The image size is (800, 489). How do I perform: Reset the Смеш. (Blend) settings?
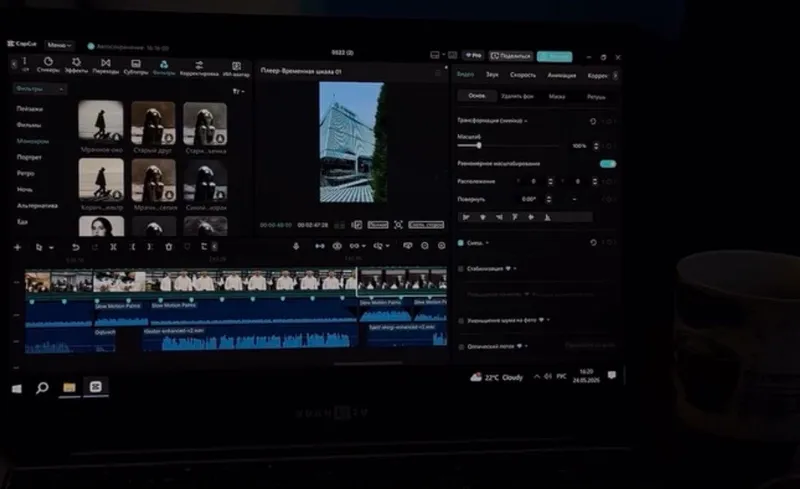(593, 242)
